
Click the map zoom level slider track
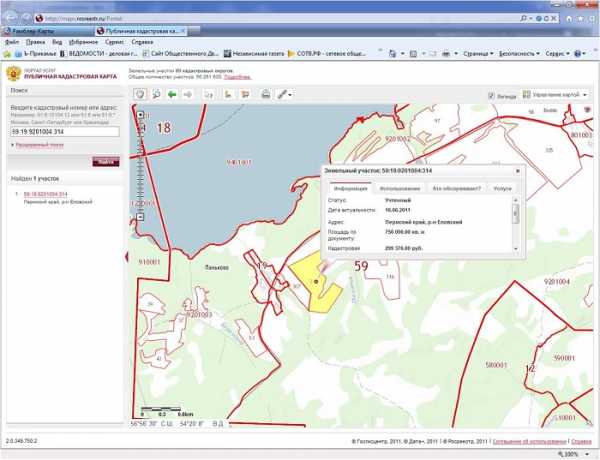(x=140, y=166)
